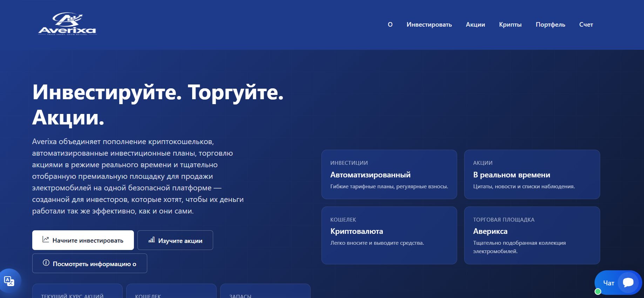Click the Изучите акции button

pyautogui.click(x=175, y=240)
